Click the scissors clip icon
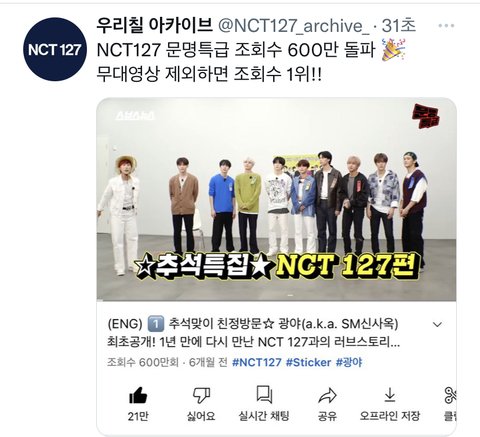Viewport: 480px width, 437px height. (450, 395)
